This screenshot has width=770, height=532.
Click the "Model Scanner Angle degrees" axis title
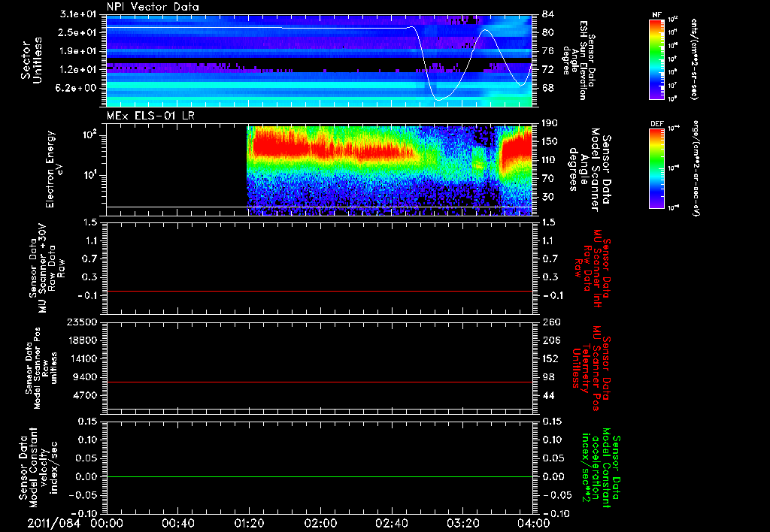(590, 170)
